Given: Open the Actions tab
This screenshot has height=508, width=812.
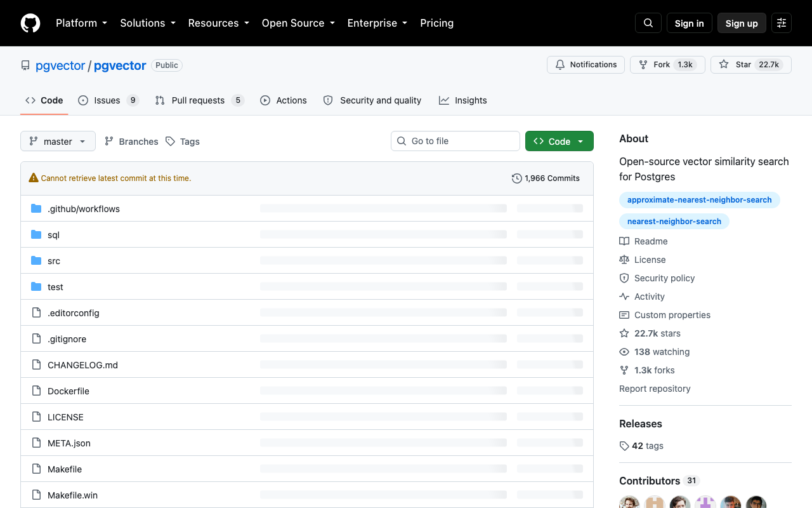Looking at the screenshot, I should [284, 100].
